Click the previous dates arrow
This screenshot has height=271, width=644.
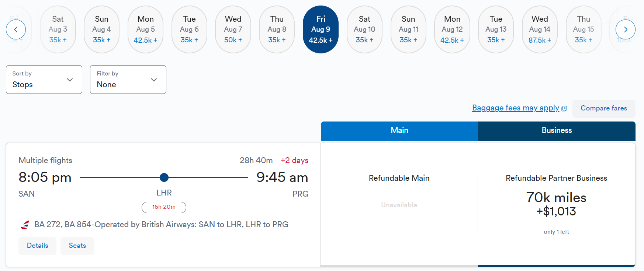[x=15, y=29]
